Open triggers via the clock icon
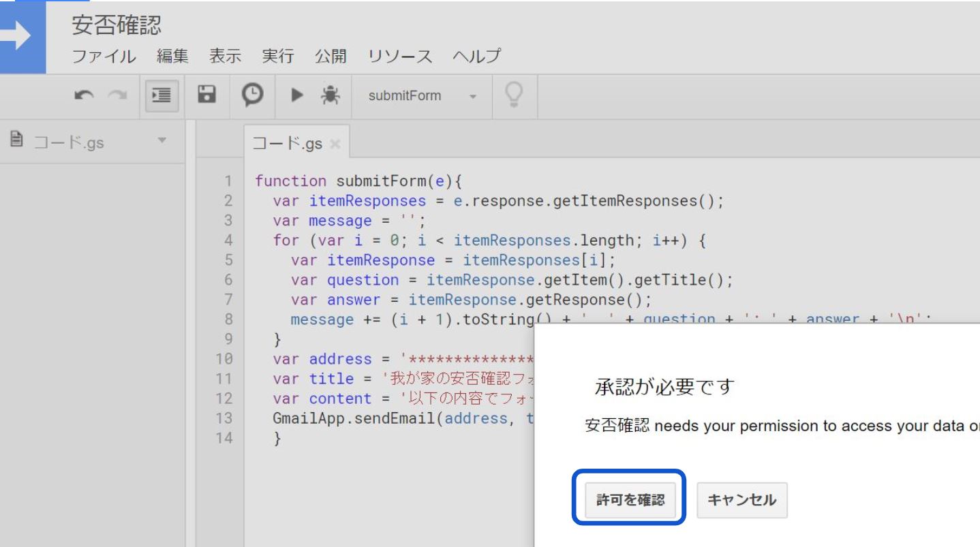This screenshot has height=547, width=980. coord(253,96)
